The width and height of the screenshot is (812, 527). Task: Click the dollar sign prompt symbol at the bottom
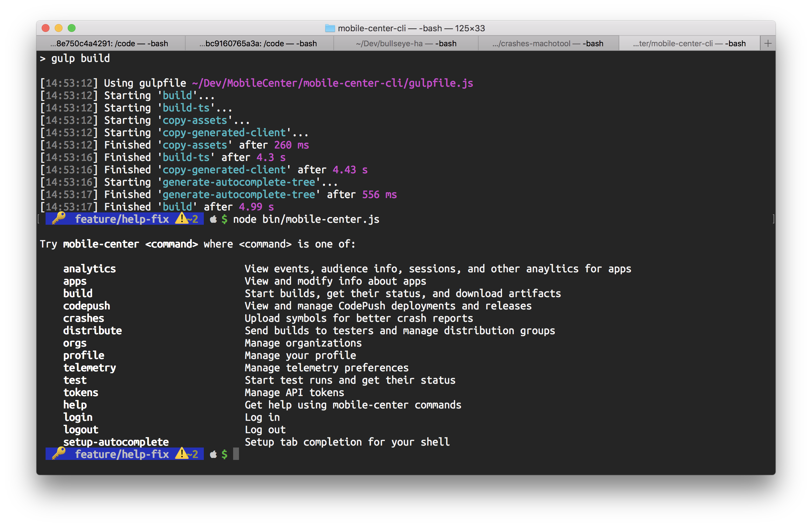click(x=225, y=454)
